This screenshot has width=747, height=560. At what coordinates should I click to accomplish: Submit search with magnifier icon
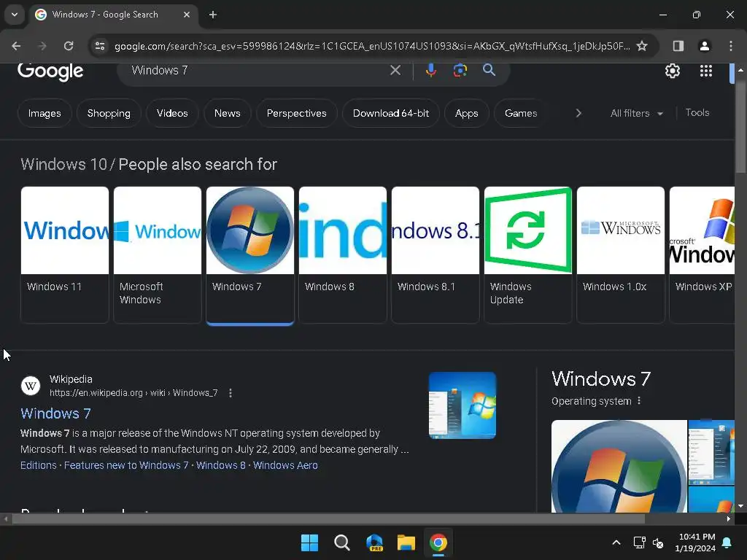click(489, 71)
